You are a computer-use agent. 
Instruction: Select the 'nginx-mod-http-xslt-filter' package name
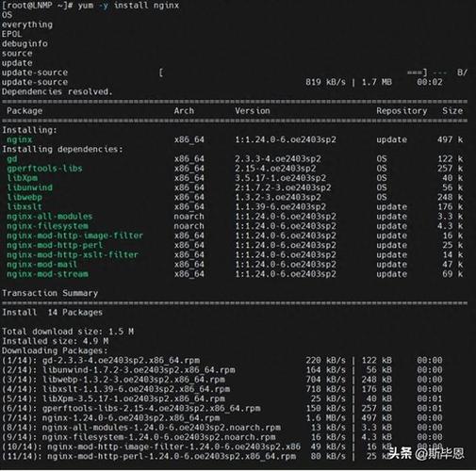(73, 254)
